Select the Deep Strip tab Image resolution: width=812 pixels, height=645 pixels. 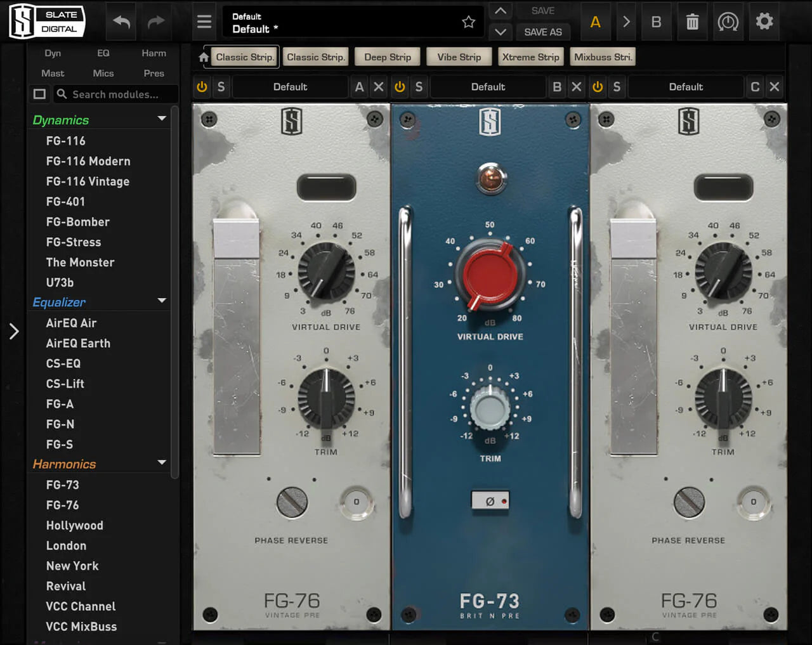pyautogui.click(x=388, y=57)
